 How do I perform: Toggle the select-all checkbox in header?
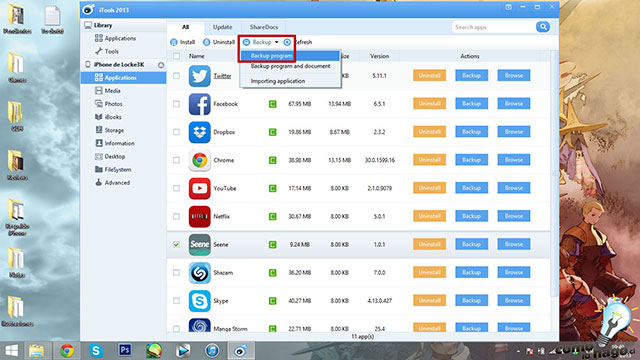tap(176, 56)
